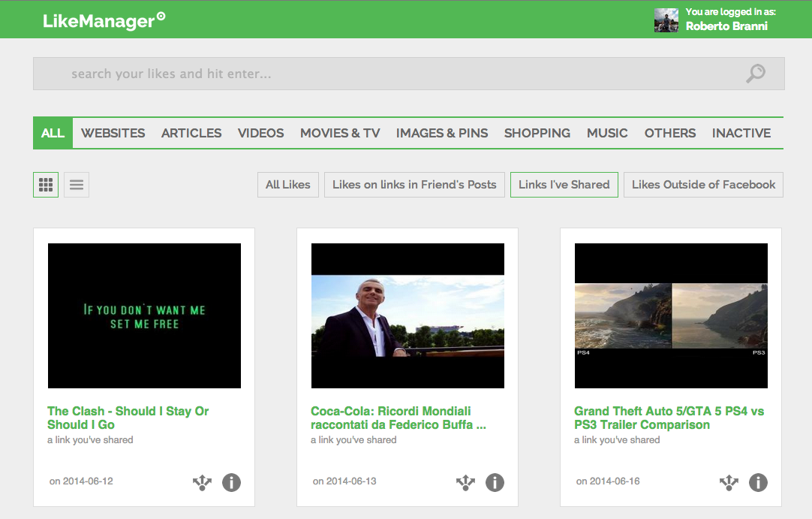Image resolution: width=812 pixels, height=519 pixels.
Task: Show the INACTIVE tab
Action: (741, 133)
